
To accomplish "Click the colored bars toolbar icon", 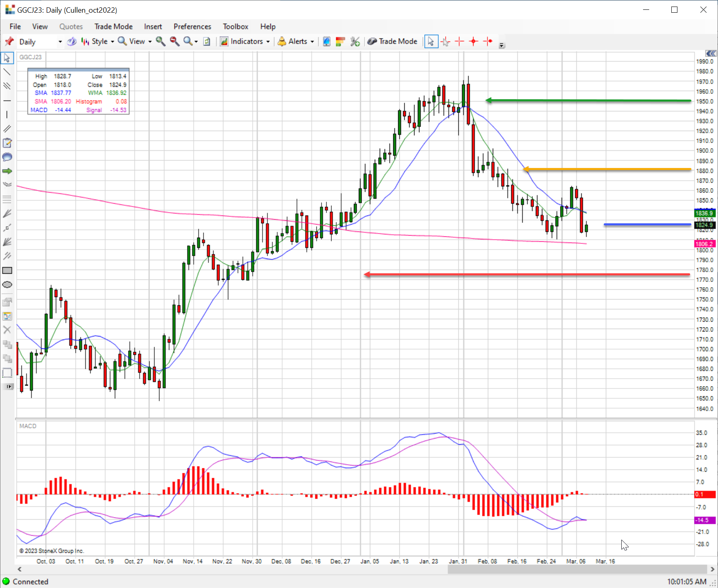I will [340, 41].
